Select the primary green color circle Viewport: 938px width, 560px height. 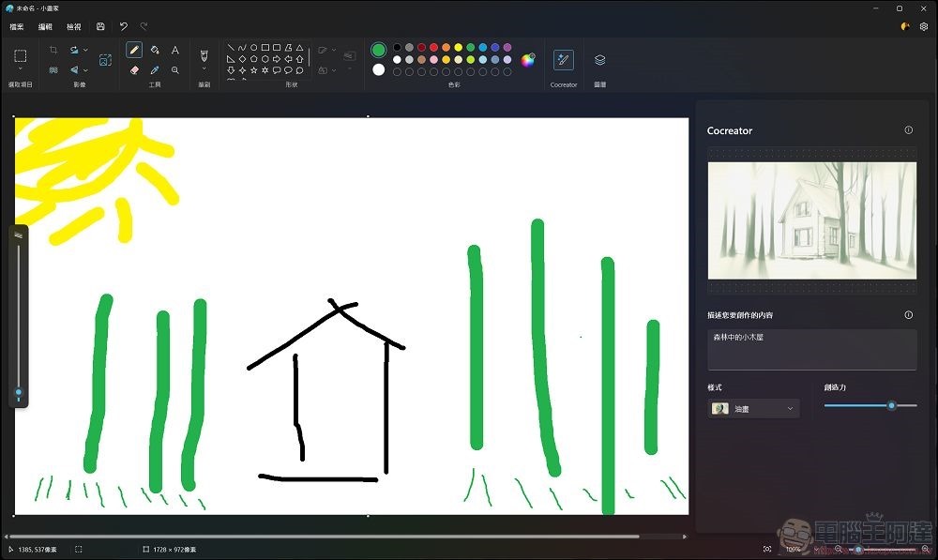[x=379, y=50]
